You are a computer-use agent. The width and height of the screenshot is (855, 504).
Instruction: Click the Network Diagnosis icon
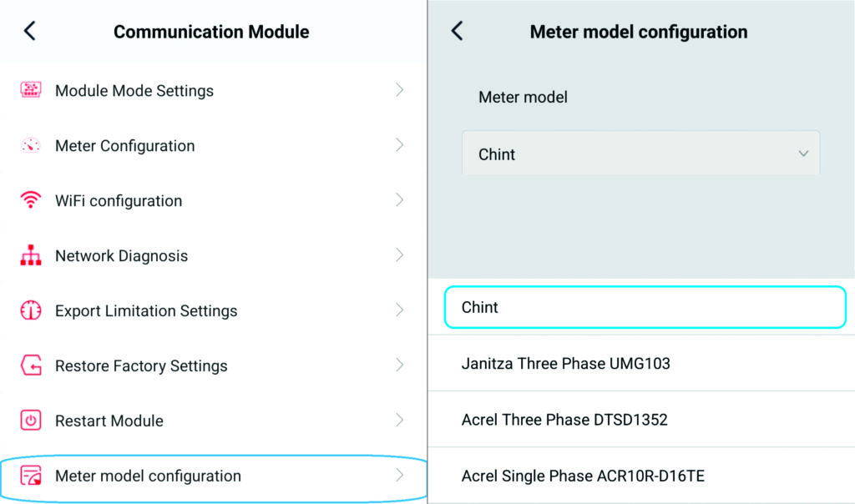click(31, 255)
